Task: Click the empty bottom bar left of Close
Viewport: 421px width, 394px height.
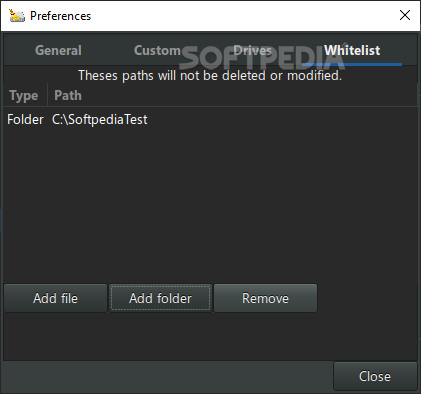Action: coord(167,376)
